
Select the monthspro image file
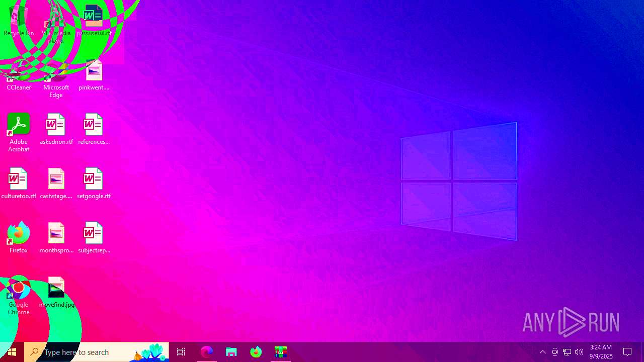point(56,238)
